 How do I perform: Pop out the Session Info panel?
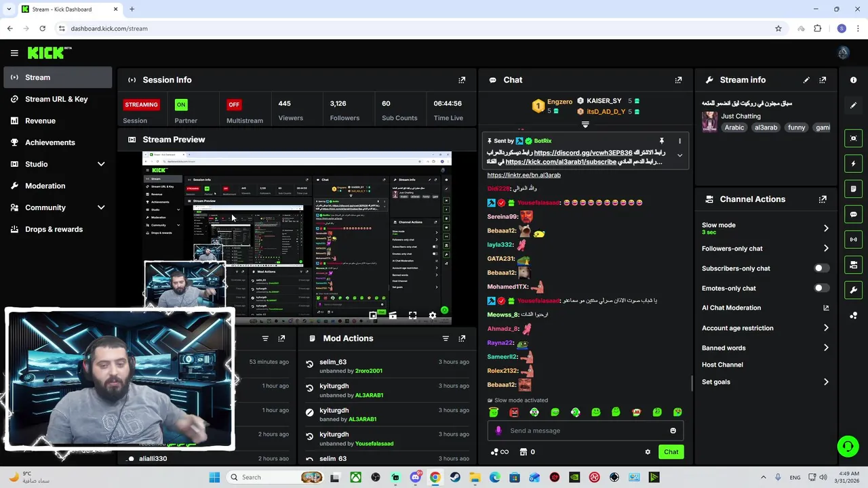[x=462, y=80]
